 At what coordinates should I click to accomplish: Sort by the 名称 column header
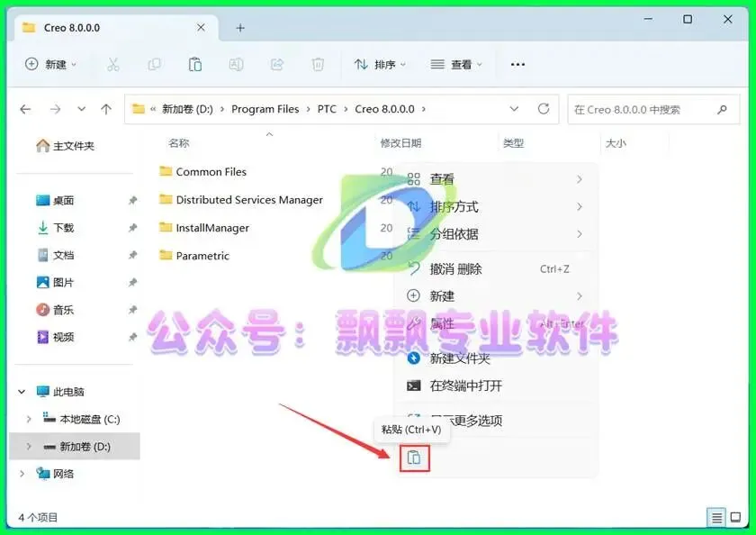point(179,143)
